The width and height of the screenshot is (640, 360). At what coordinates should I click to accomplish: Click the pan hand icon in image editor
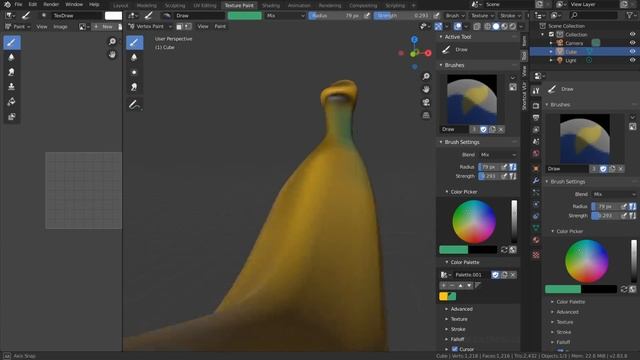click(112, 54)
